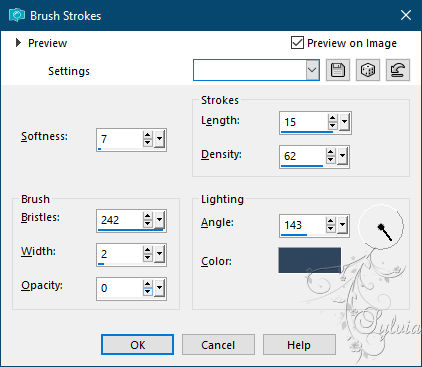This screenshot has height=367, width=422.
Task: Toggle the Preview on Image checkbox
Action: [297, 43]
